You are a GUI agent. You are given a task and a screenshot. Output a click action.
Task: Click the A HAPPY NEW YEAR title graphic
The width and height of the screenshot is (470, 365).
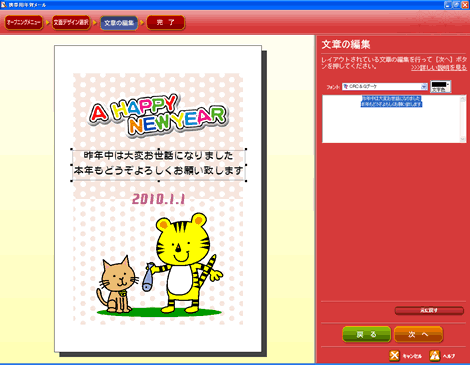pyautogui.click(x=158, y=116)
